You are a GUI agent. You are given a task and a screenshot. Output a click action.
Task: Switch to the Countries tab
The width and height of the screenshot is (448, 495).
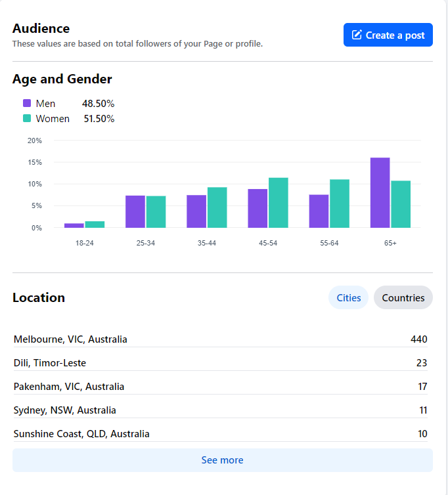tap(403, 297)
